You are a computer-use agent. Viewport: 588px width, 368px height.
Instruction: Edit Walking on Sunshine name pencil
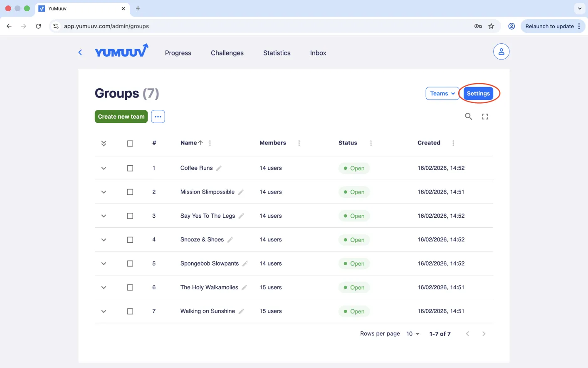coord(241,311)
